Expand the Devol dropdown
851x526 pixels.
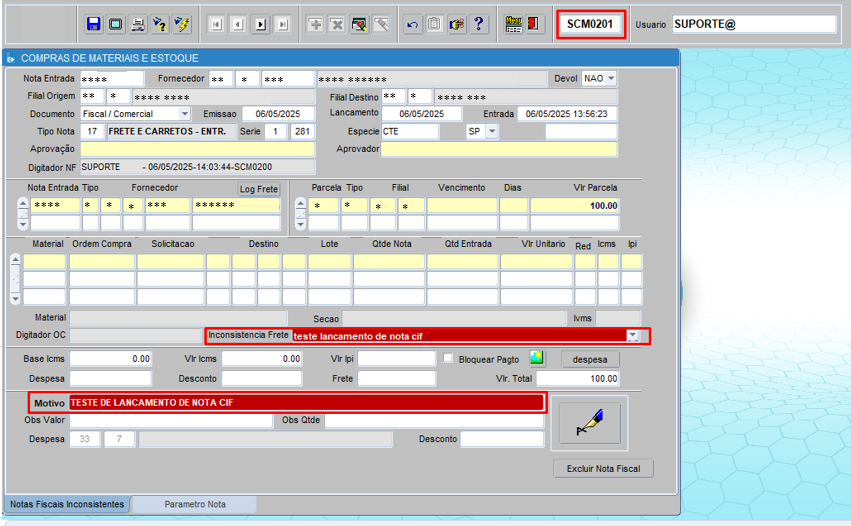(609, 79)
